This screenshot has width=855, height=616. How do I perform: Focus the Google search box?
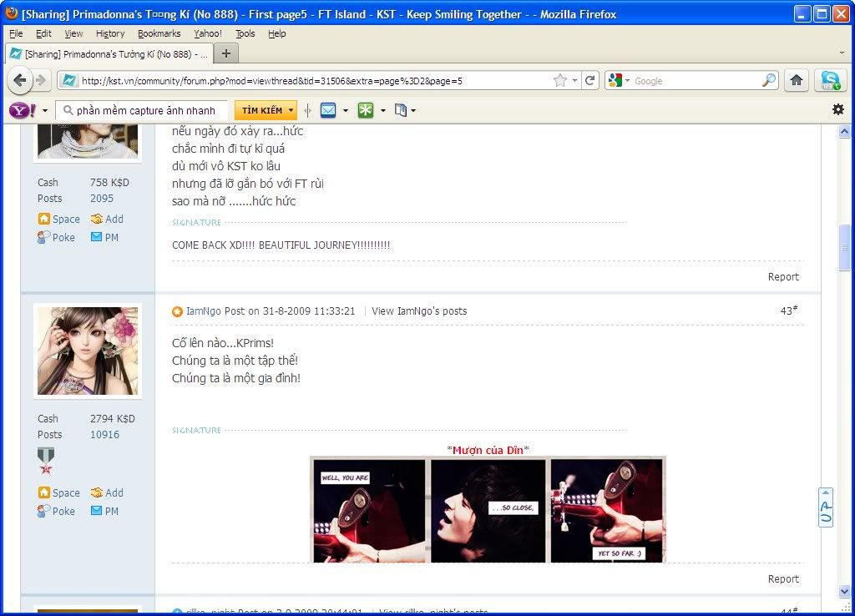(696, 81)
